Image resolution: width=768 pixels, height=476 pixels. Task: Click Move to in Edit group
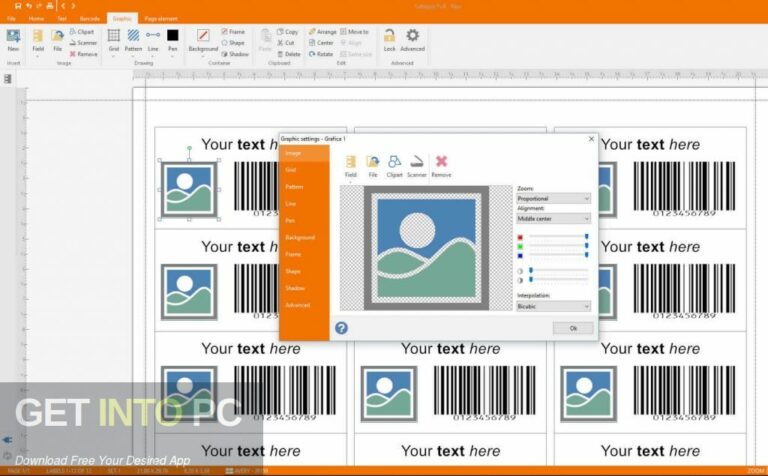[x=354, y=32]
